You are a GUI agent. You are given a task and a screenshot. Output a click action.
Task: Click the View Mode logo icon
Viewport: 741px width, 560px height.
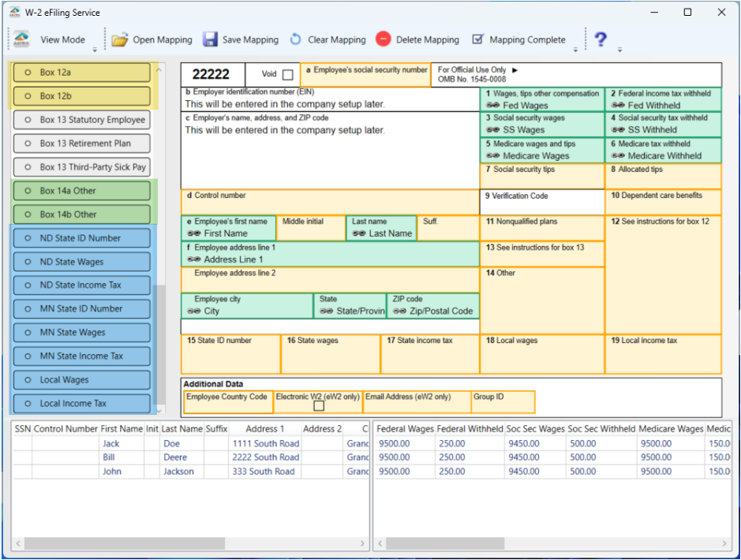point(20,37)
